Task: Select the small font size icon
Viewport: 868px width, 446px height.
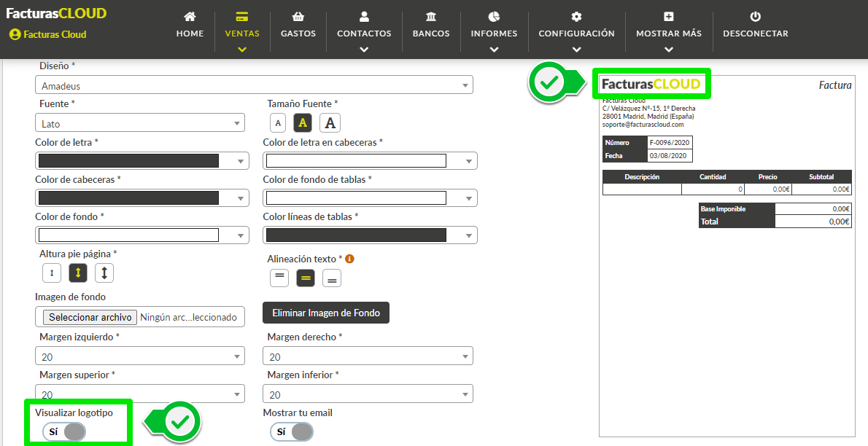Action: click(277, 123)
